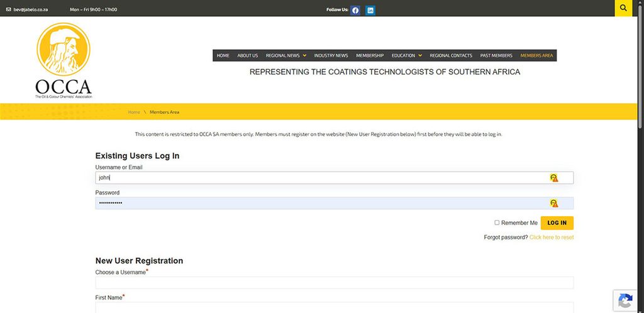Click the LOG IN button
Screen dimensions: 644x313
pos(557,222)
